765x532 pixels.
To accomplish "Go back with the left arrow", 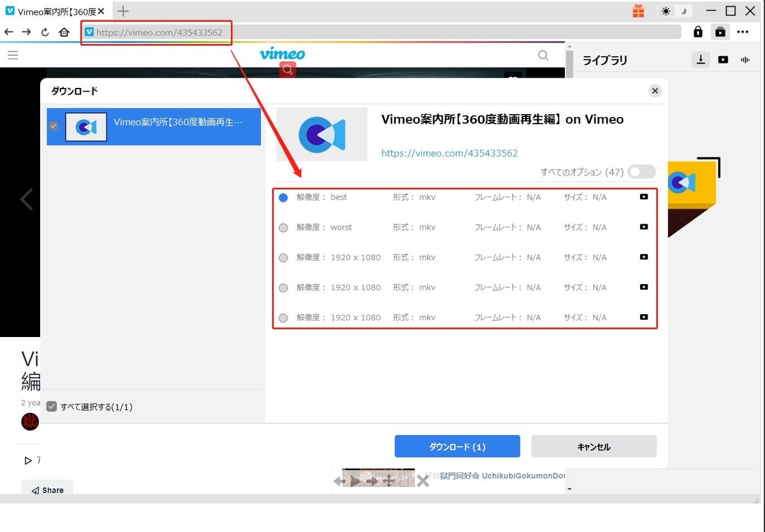I will pos(8,32).
